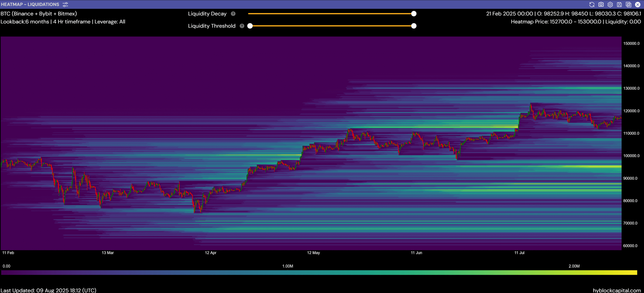
Task: Save the chart with floppy disk icon
Action: tap(619, 5)
